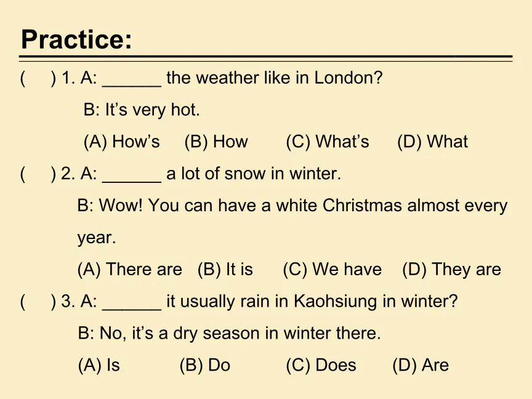Pick option (D) Are
The image size is (532, 399).
tap(421, 365)
